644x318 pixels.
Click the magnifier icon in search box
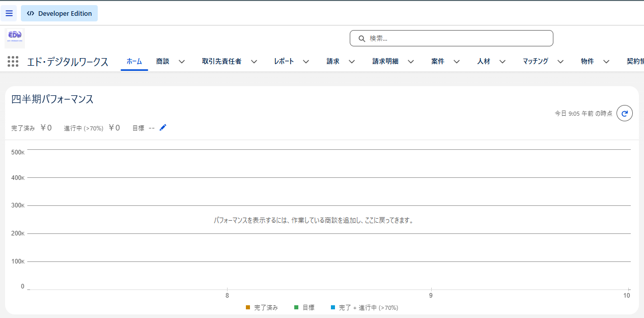coord(362,38)
